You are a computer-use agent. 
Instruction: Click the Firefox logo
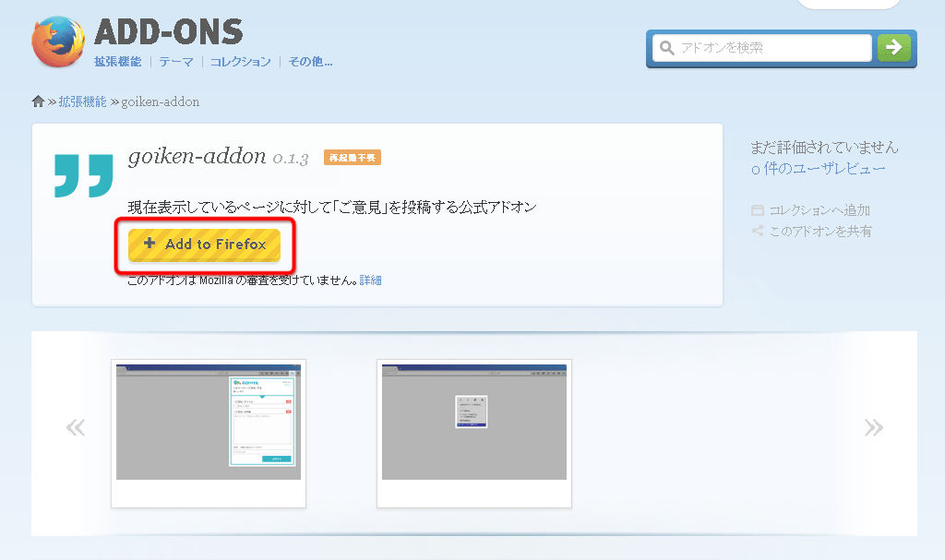(x=58, y=42)
